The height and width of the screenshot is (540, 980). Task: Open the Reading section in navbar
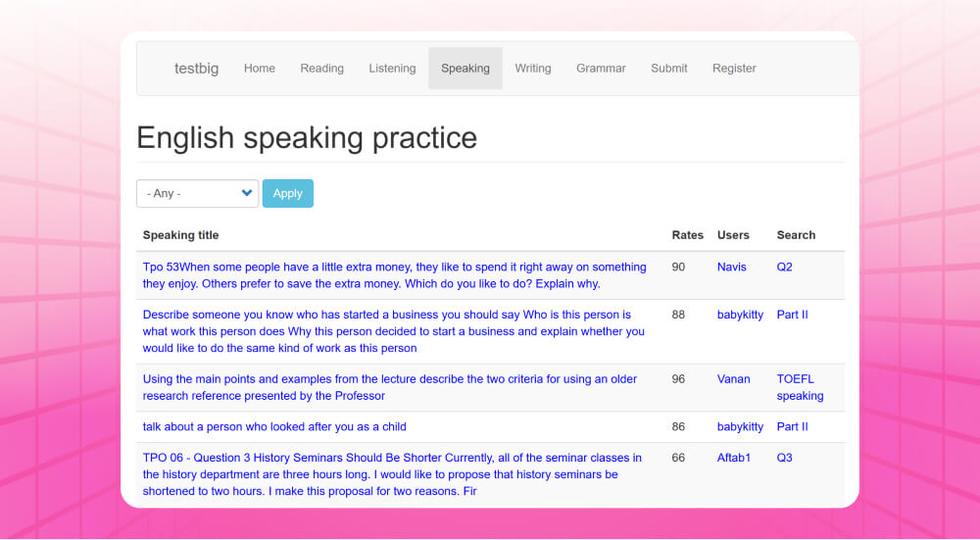pyautogui.click(x=321, y=69)
